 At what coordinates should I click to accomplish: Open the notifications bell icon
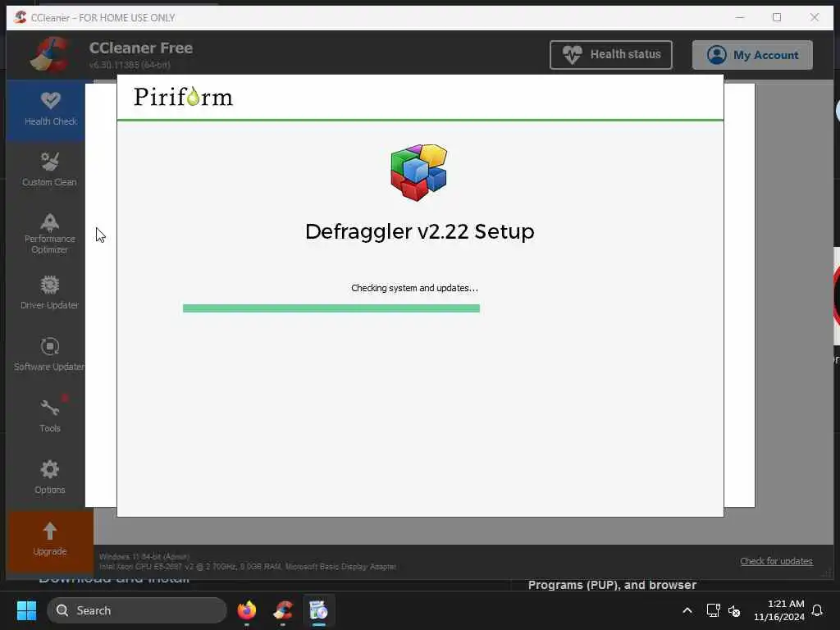(817, 610)
